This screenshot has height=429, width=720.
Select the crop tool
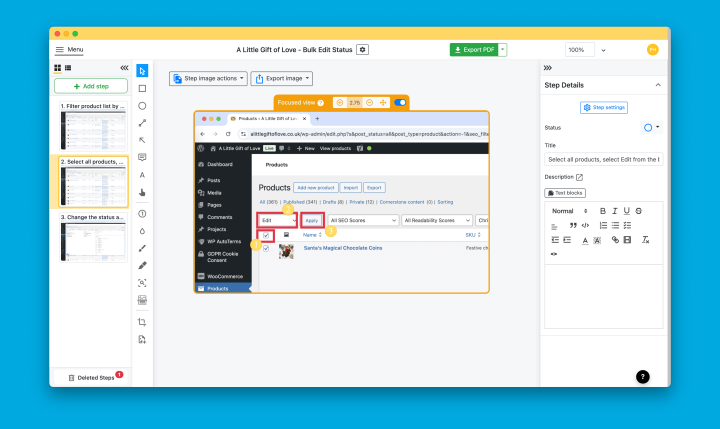(142, 322)
